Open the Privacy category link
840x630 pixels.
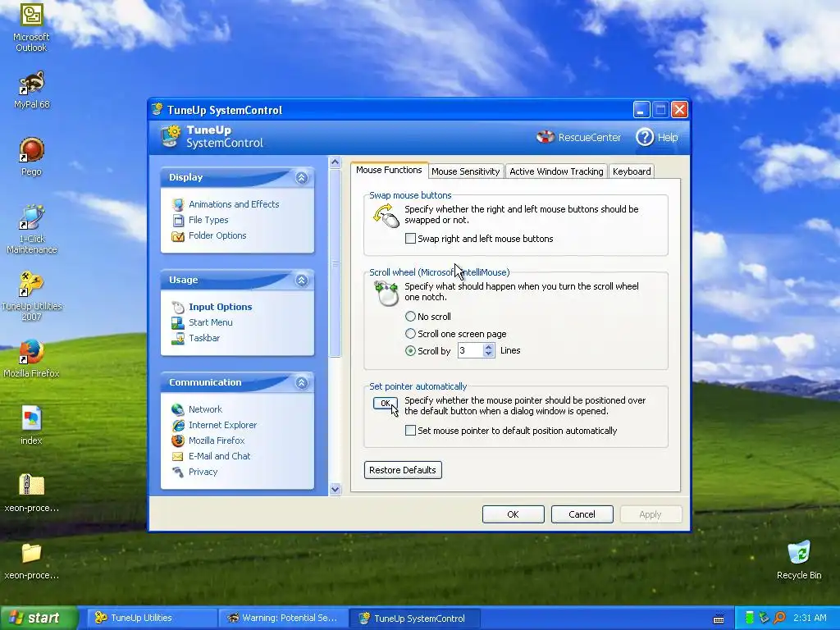(x=203, y=472)
